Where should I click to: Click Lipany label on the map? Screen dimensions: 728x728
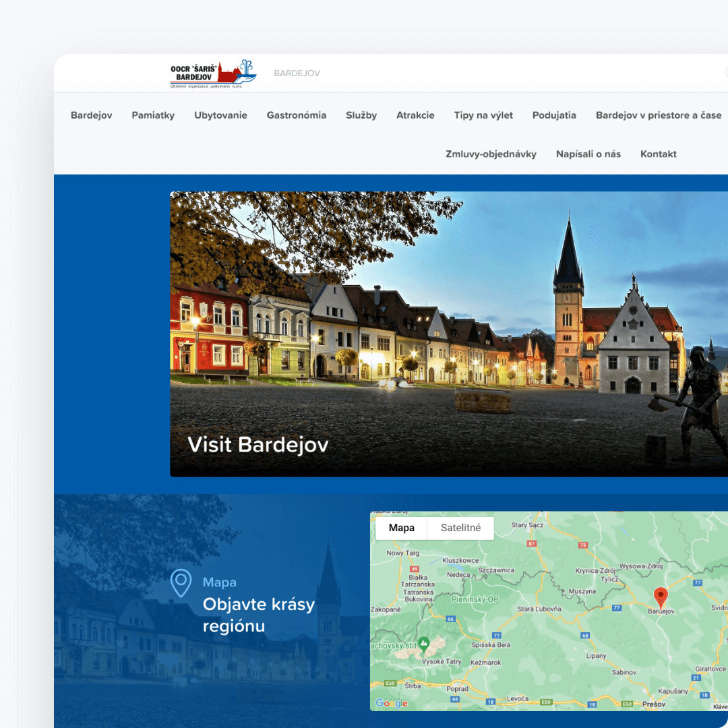(596, 656)
